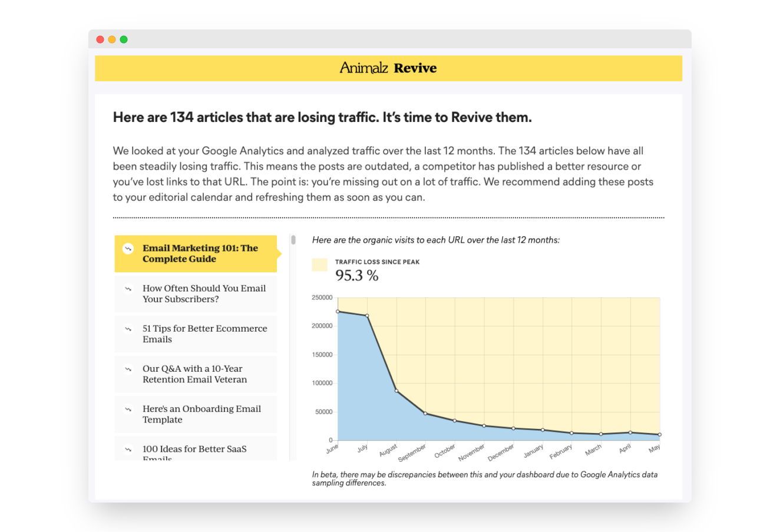This screenshot has height=532, width=780.
Task: Click the June x-axis label
Action: 332,449
